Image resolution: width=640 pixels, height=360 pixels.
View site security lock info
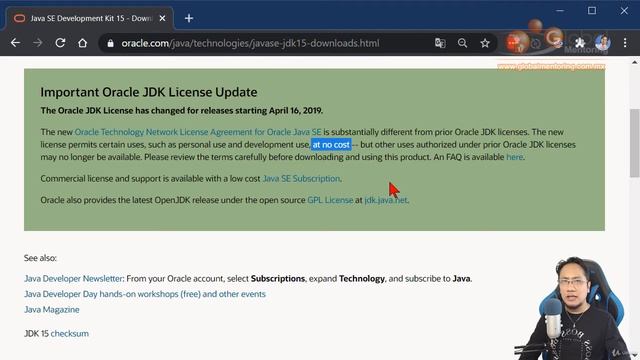tap(111, 43)
